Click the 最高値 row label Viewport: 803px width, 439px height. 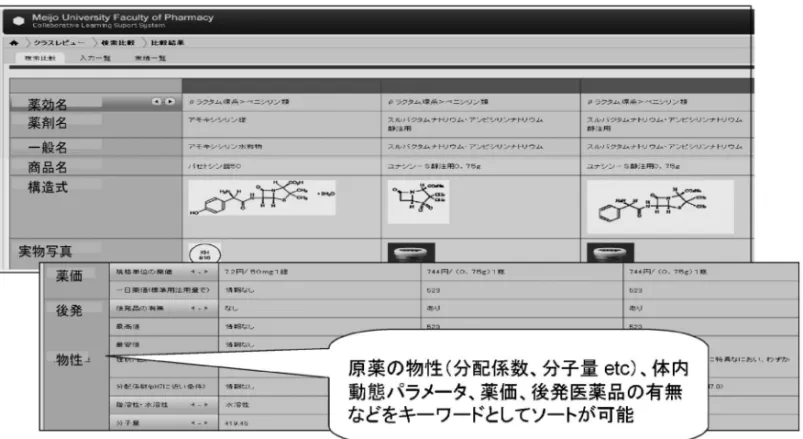click(128, 326)
